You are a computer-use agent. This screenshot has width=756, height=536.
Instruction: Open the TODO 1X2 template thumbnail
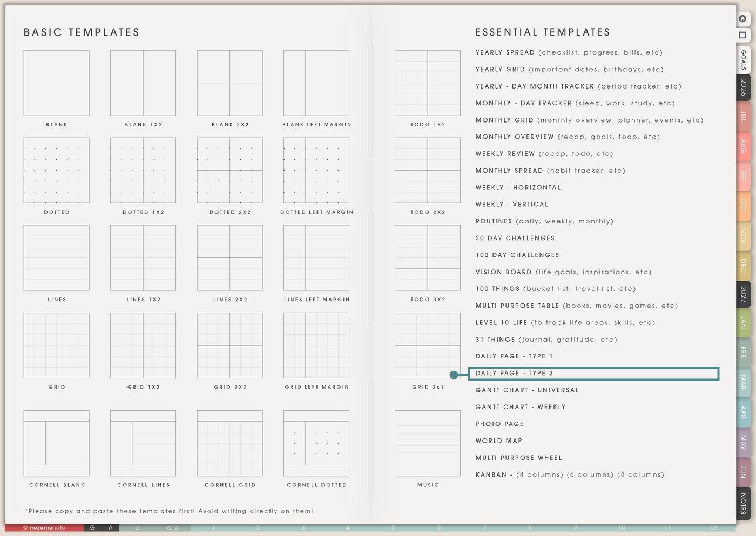point(428,83)
